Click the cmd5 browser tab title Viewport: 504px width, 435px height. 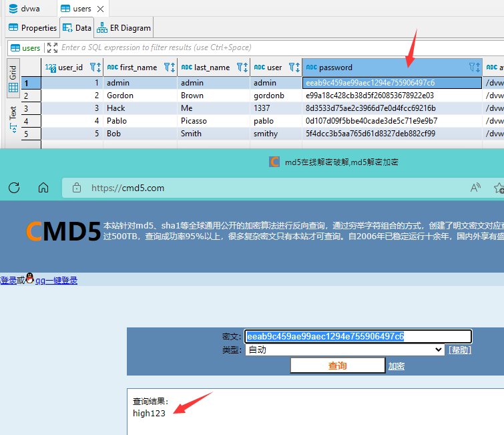[x=341, y=162]
